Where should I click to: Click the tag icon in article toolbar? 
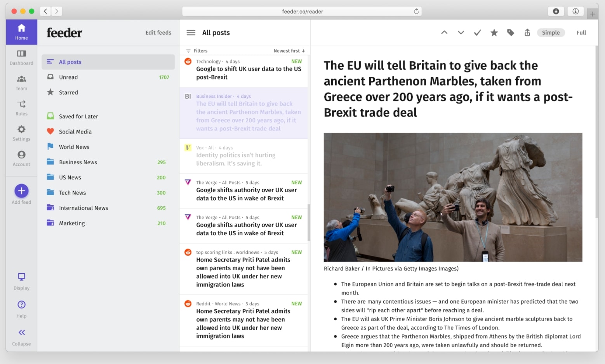click(x=511, y=33)
